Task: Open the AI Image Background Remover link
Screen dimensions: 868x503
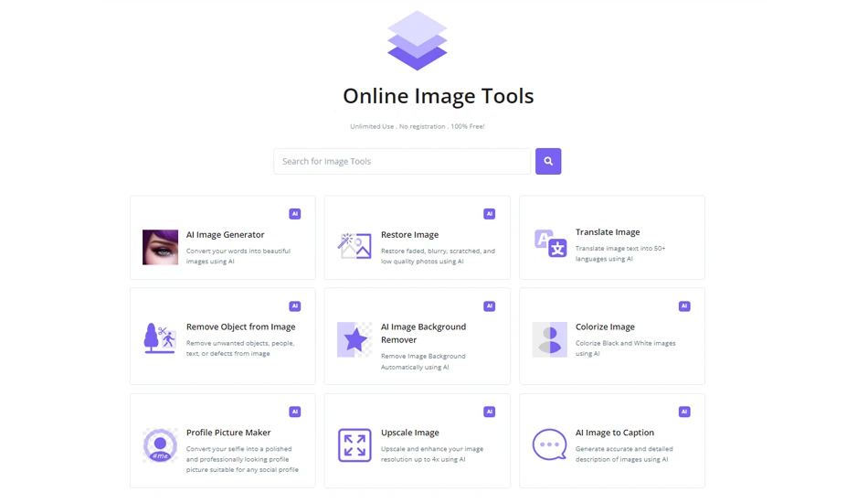Action: [x=423, y=334]
